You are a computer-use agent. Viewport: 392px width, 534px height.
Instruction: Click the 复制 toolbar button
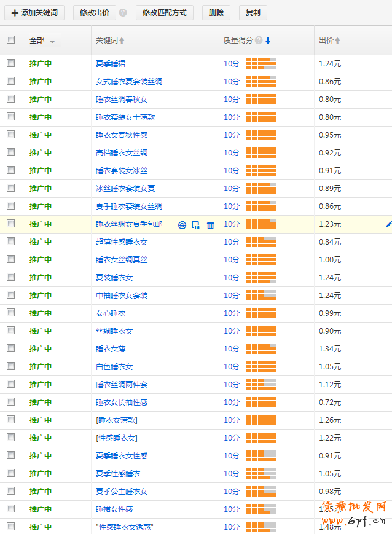pyautogui.click(x=253, y=13)
